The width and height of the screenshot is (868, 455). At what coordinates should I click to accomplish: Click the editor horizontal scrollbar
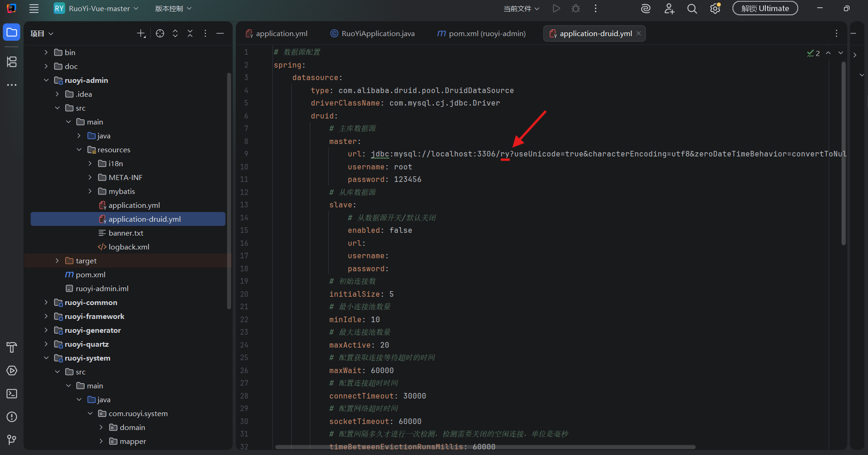[x=486, y=447]
